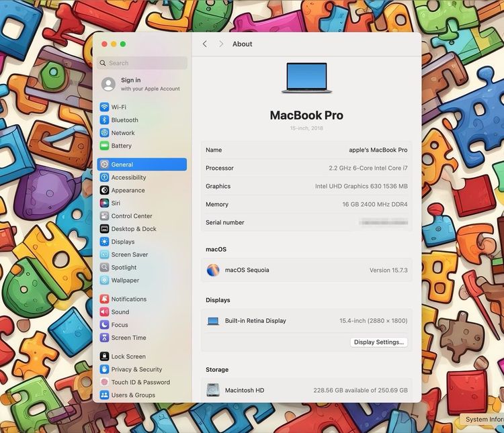Viewport: 504px width, 433px height.
Task: Click the Screen Time hourglass icon
Action: 104,338
